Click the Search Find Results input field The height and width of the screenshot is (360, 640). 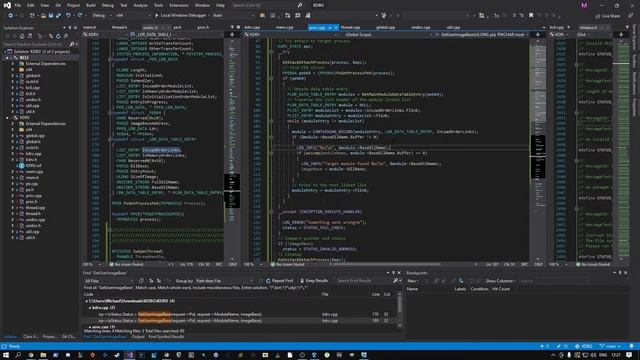[x=363, y=281]
